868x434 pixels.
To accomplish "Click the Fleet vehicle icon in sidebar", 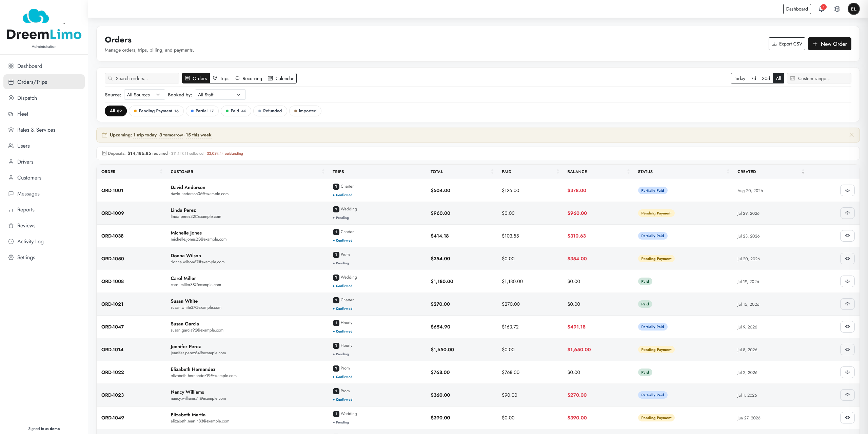I will tap(11, 114).
